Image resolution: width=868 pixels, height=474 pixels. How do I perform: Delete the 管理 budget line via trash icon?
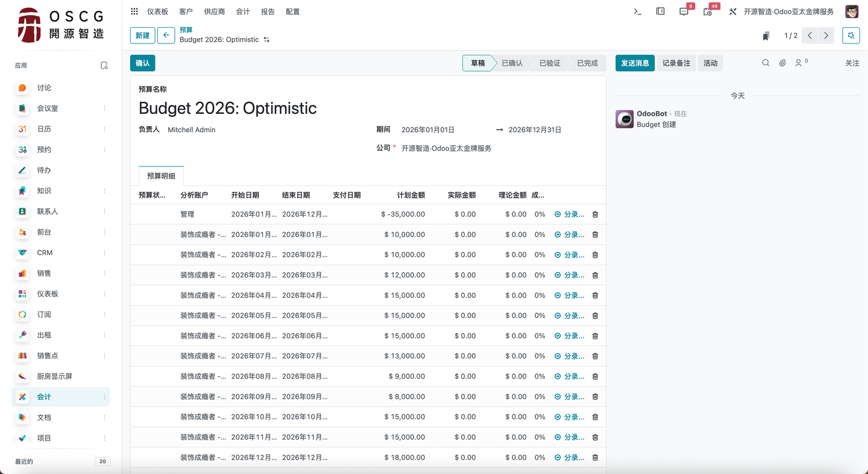pyautogui.click(x=595, y=214)
